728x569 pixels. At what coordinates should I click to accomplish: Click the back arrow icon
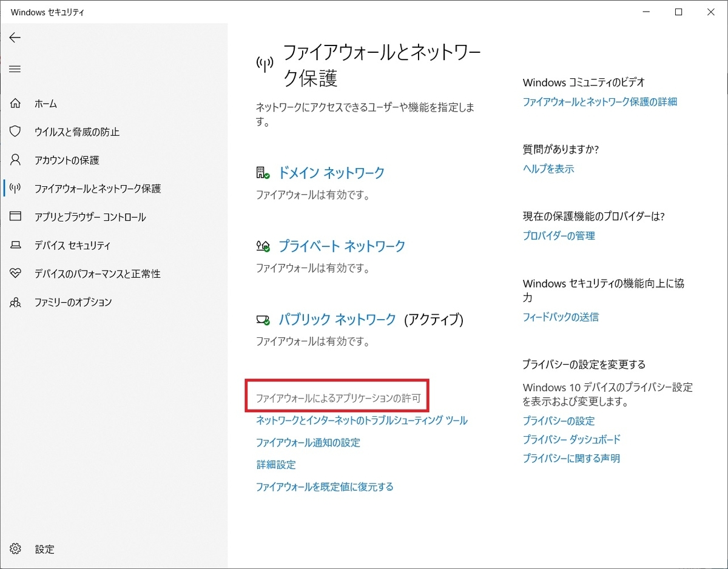[15, 38]
